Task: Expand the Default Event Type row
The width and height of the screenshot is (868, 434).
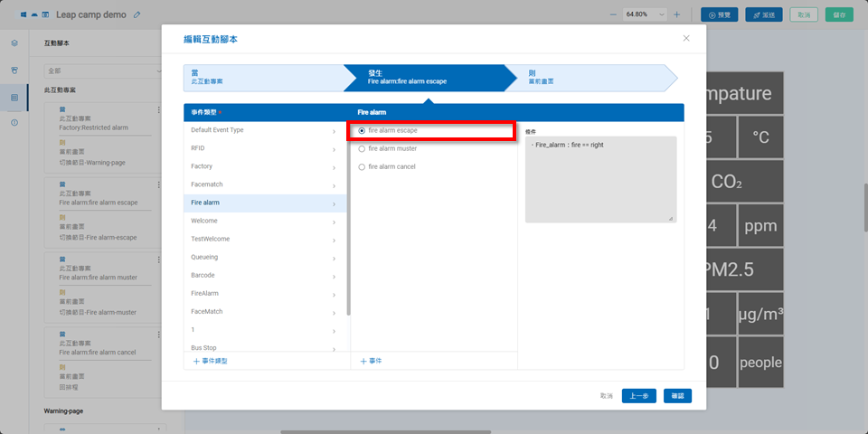Action: click(262, 130)
